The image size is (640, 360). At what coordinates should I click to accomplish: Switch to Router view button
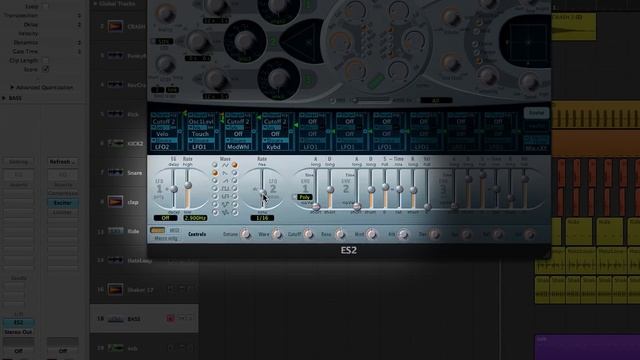pyautogui.click(x=536, y=113)
